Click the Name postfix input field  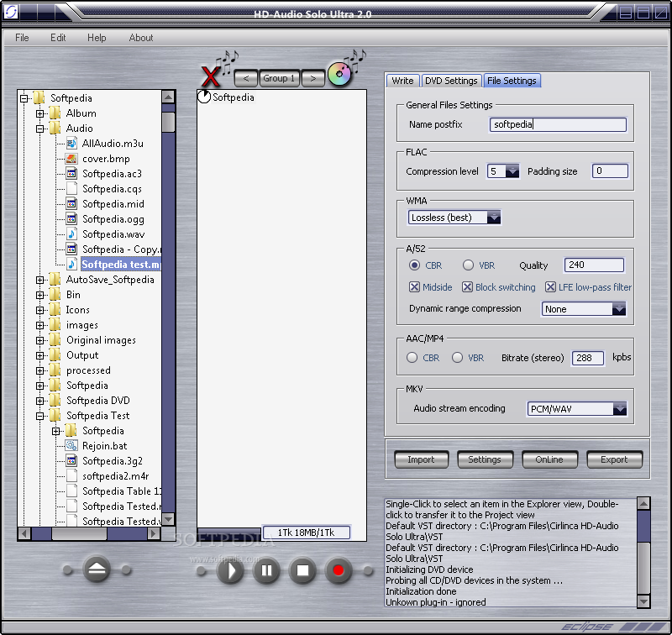[558, 124]
